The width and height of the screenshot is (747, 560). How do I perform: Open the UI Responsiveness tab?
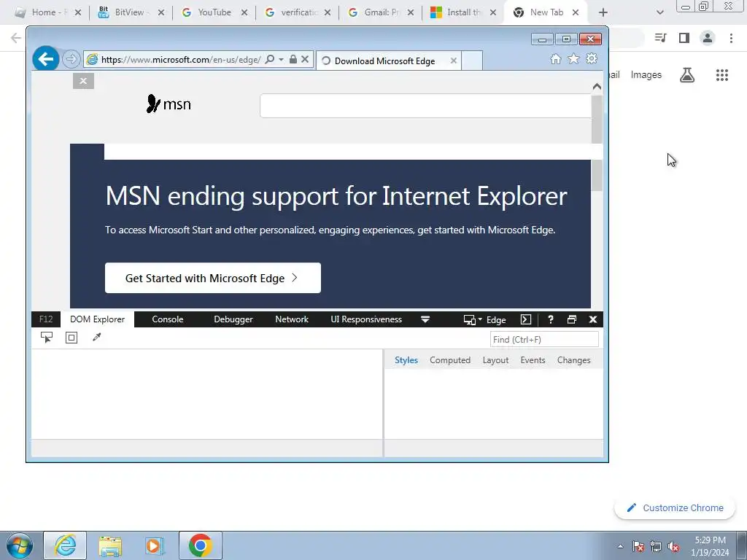[x=366, y=319]
